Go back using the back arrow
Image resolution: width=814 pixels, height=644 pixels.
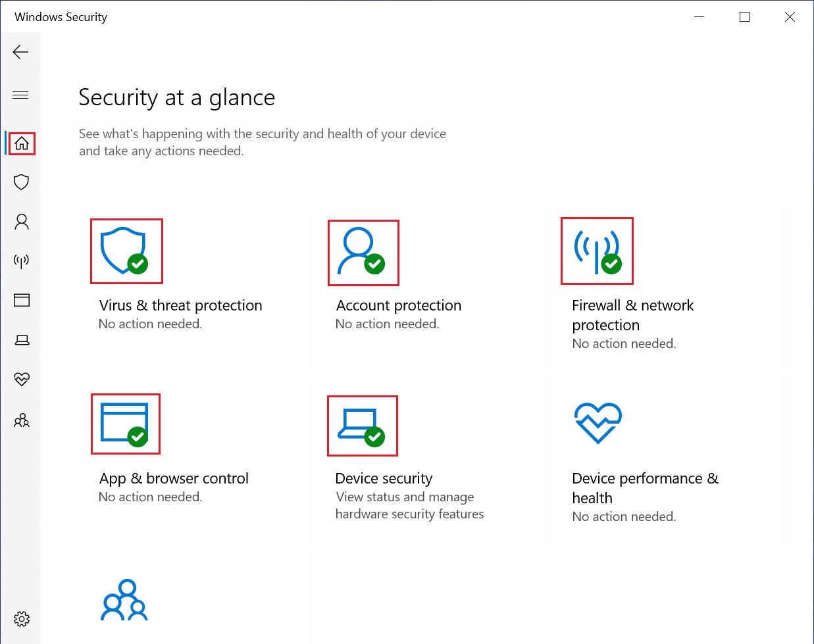point(20,52)
